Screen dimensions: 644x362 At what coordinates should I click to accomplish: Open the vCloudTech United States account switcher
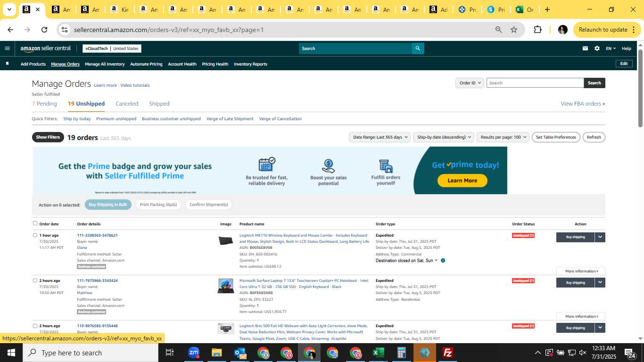(x=112, y=49)
